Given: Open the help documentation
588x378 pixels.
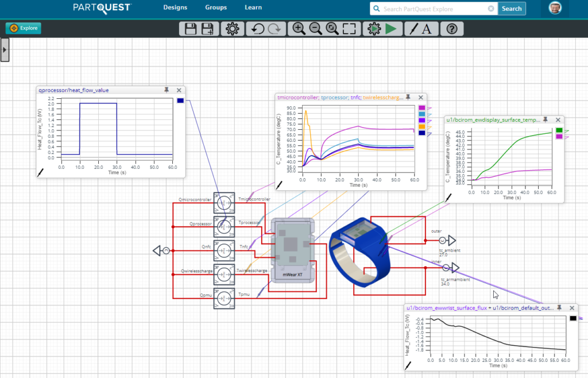Looking at the screenshot, I should click(x=452, y=28).
